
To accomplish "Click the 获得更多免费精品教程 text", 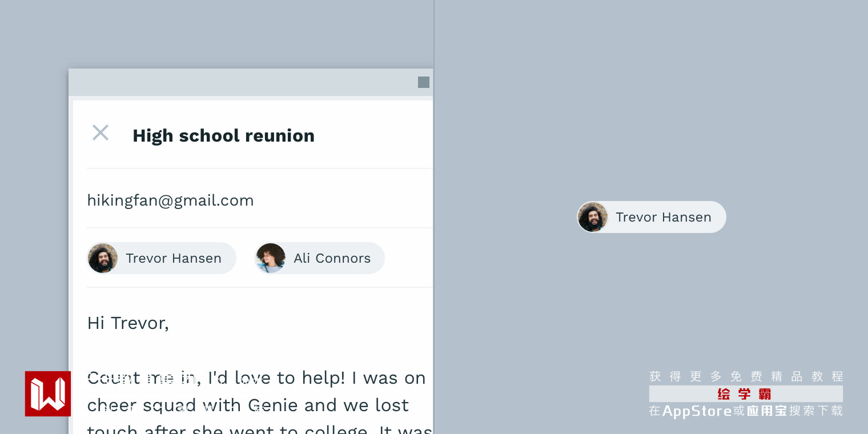I will [x=746, y=376].
